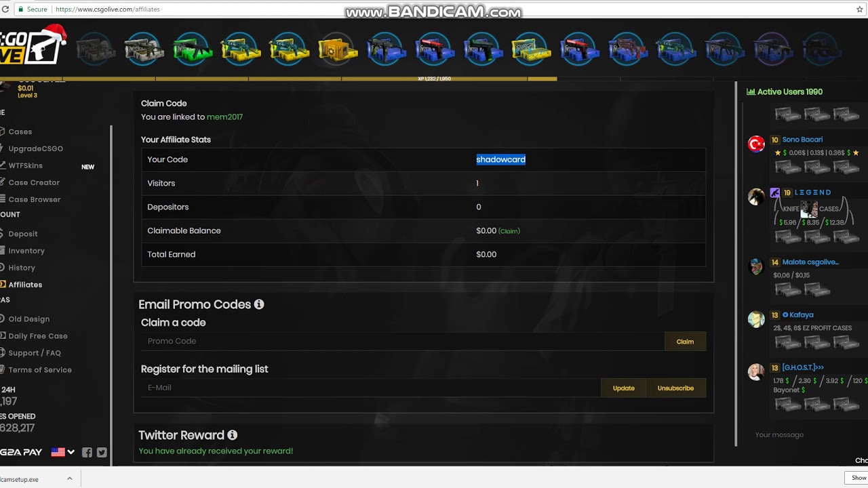Open Malote csgolive's chat avatar
This screenshot has height=488, width=868.
click(x=756, y=266)
